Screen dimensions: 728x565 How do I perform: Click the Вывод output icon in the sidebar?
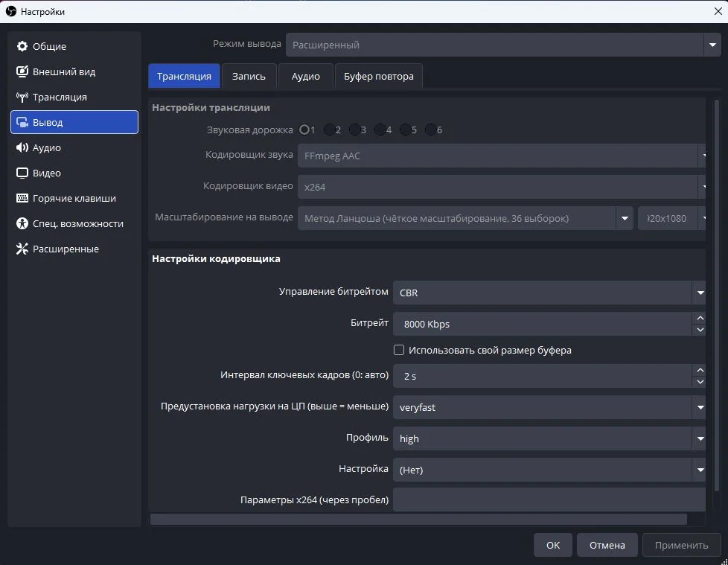click(x=22, y=122)
